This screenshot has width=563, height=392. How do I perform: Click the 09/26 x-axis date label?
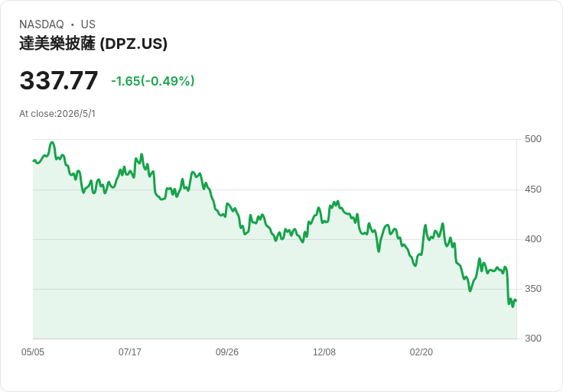pos(227,352)
